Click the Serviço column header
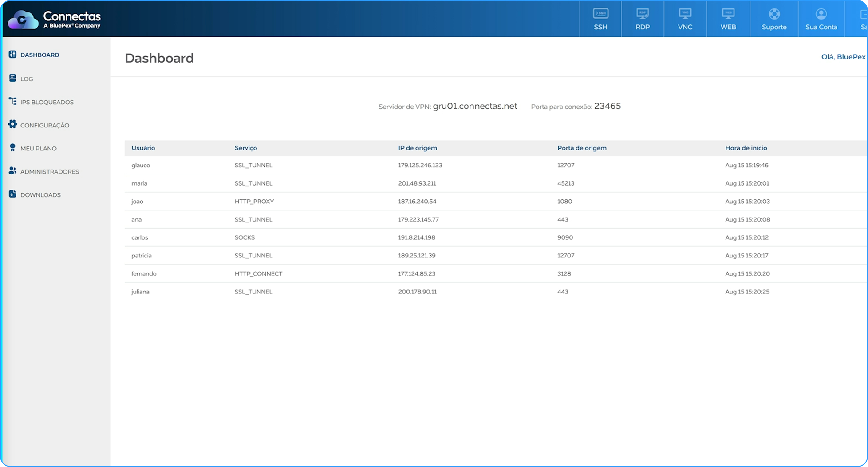 [x=245, y=148]
